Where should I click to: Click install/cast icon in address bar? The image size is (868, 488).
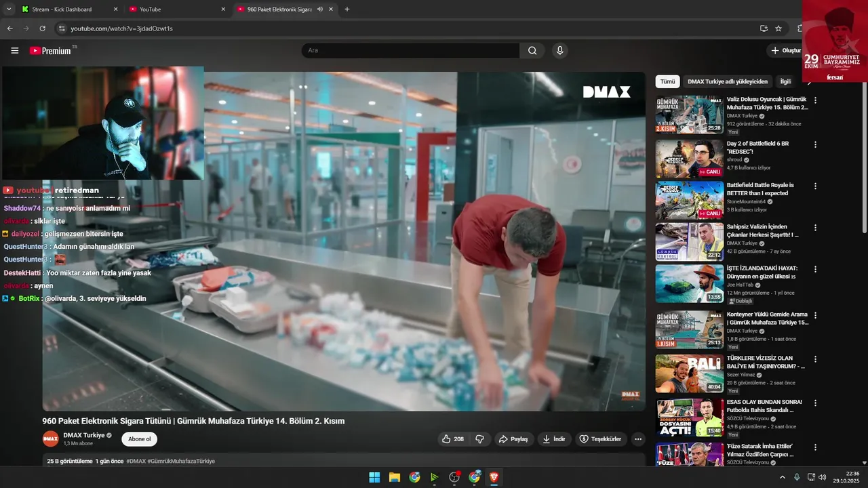(764, 28)
